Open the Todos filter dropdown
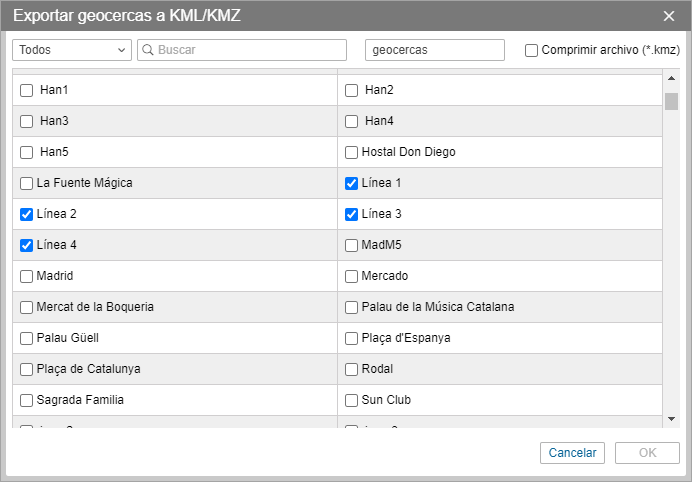Image resolution: width=692 pixels, height=482 pixels. (72, 50)
